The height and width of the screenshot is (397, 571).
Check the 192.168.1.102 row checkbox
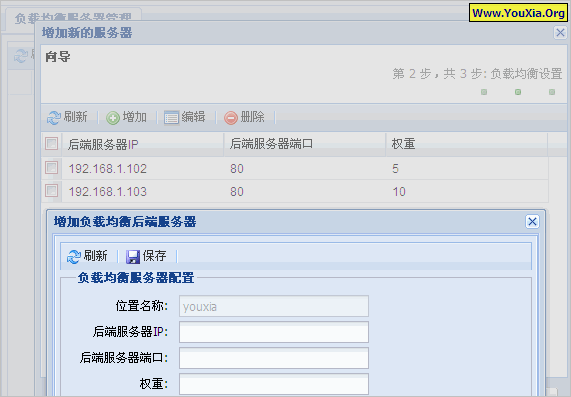[51, 168]
